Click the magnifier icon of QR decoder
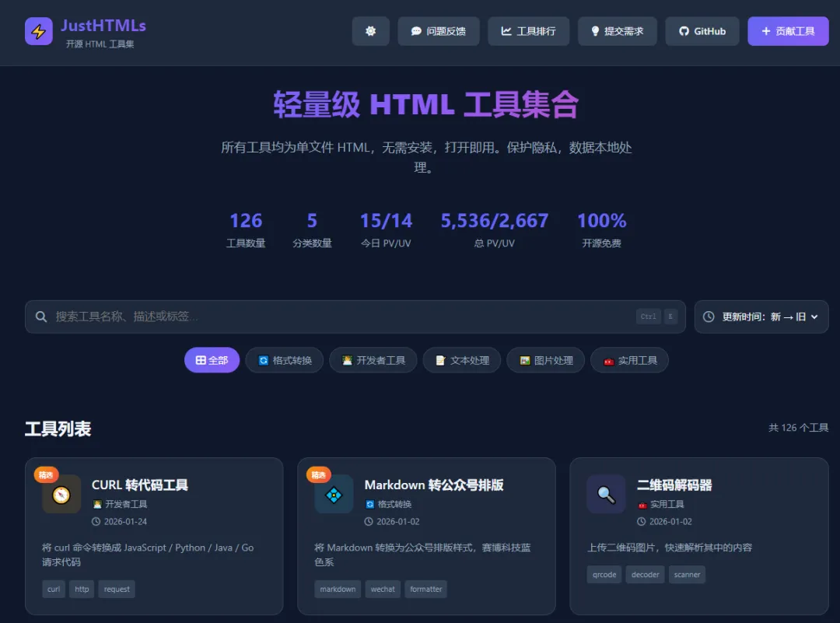This screenshot has height=623, width=840. coord(606,494)
